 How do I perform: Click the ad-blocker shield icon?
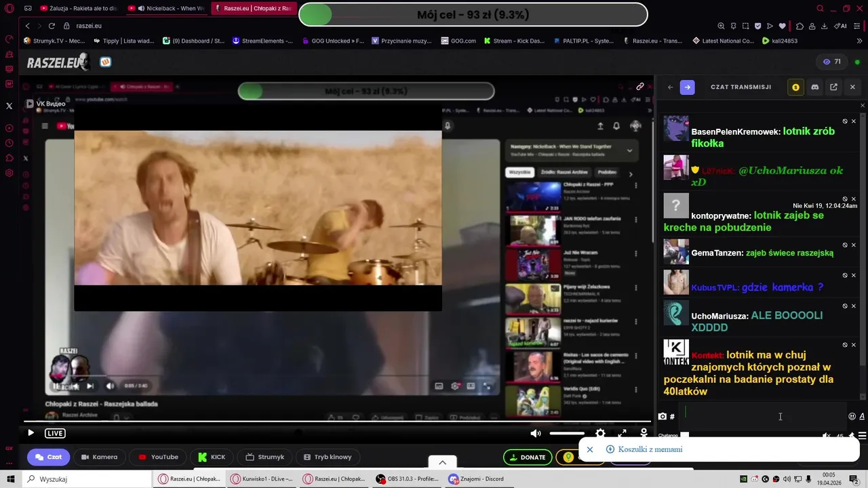[x=757, y=26]
